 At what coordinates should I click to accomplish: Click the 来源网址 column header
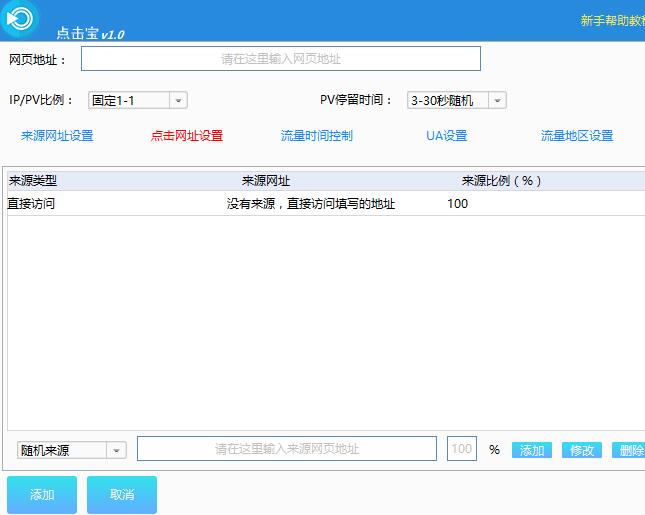pyautogui.click(x=266, y=181)
